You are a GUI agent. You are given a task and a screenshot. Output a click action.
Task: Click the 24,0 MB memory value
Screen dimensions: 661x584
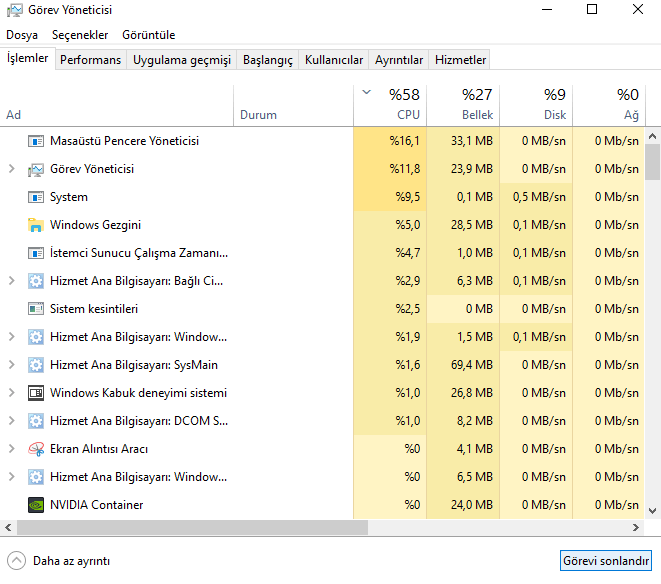tap(472, 505)
